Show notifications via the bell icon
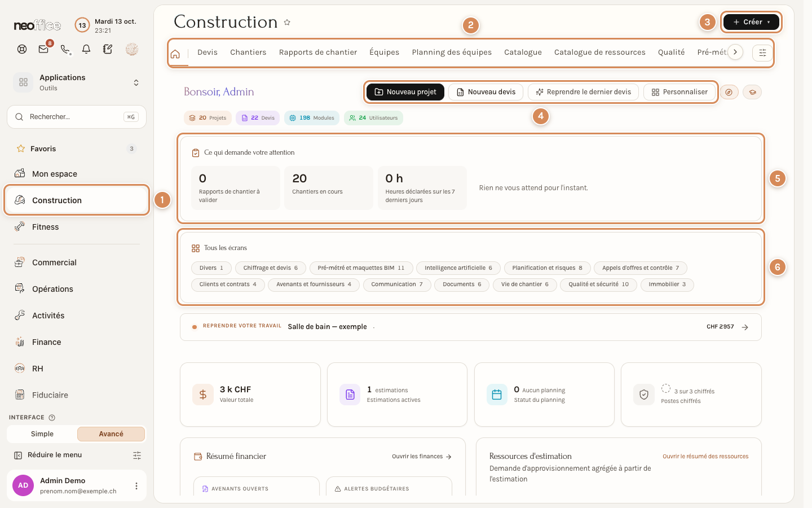 coord(86,49)
